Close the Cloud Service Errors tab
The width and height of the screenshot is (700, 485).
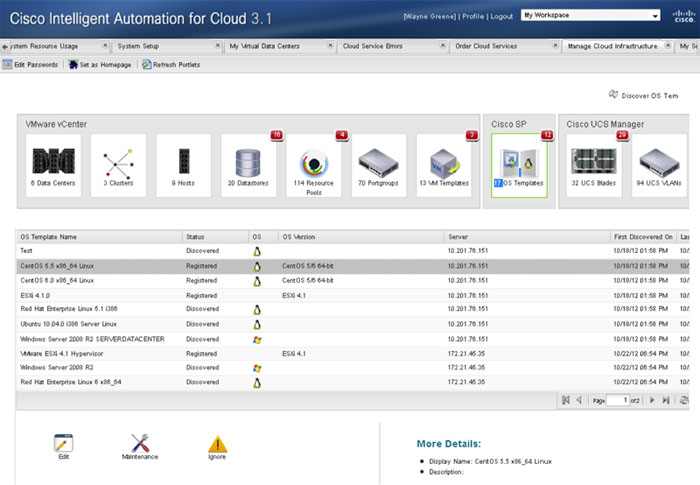[443, 45]
